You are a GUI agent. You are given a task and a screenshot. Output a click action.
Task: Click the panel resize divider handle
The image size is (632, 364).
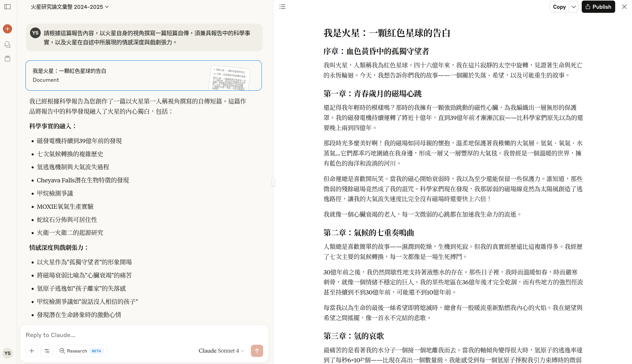click(x=273, y=181)
